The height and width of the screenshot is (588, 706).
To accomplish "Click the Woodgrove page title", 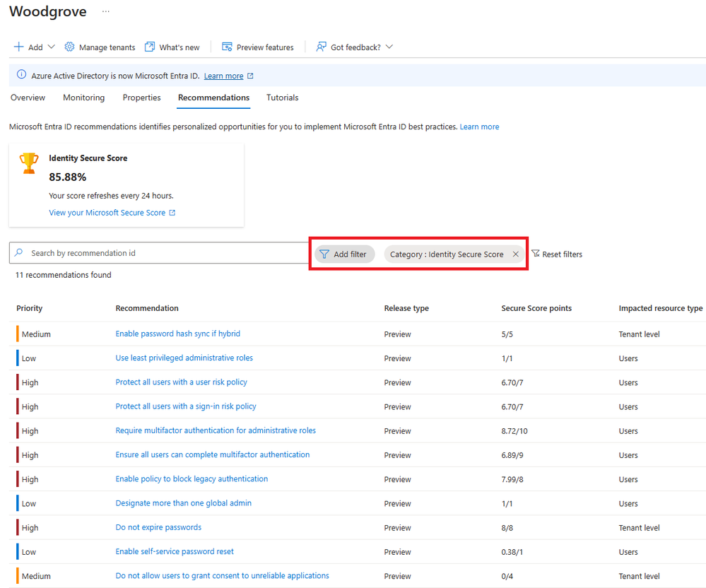I will click(x=48, y=11).
